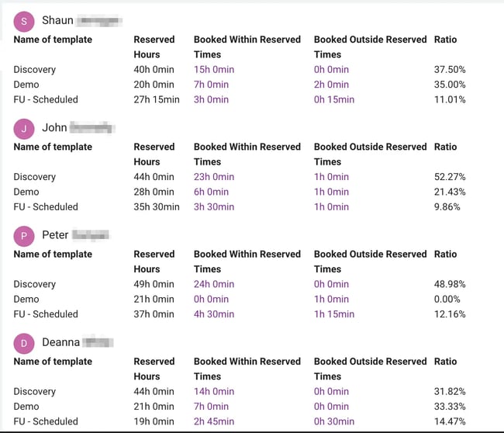Click Peter's FU - Scheduled 1h 15min link
Image resolution: width=504 pixels, height=433 pixels.
tap(334, 314)
